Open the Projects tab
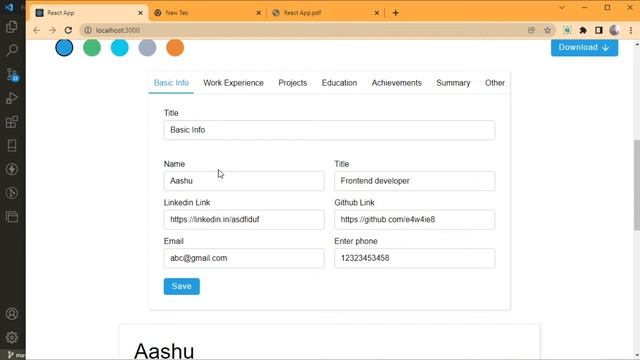Image resolution: width=640 pixels, height=360 pixels. pyautogui.click(x=293, y=83)
